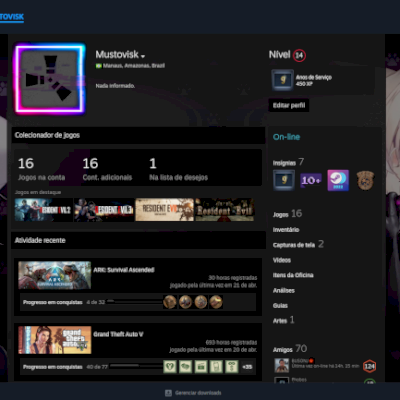The width and height of the screenshot is (400, 400).
Task: Open the Resident Evil 3 featured game banner
Action: [x=104, y=210]
